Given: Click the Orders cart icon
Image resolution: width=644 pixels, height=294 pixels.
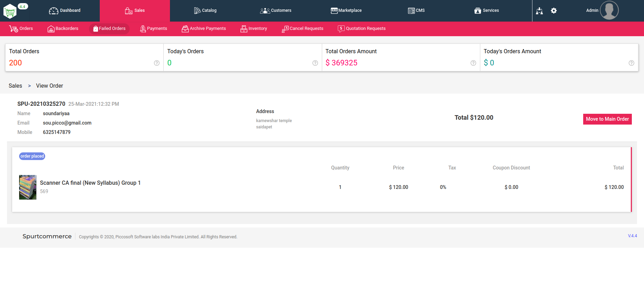Looking at the screenshot, I should pyautogui.click(x=14, y=29).
